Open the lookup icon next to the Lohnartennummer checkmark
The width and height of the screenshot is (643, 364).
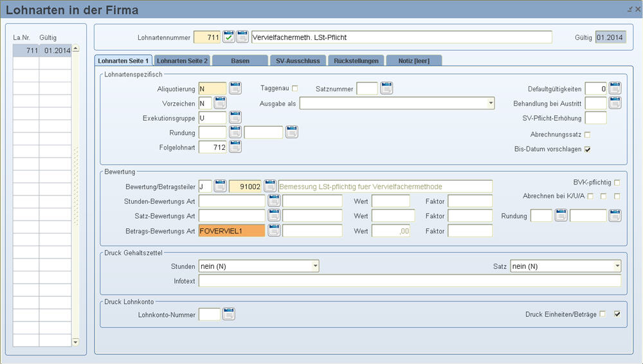[x=242, y=37]
